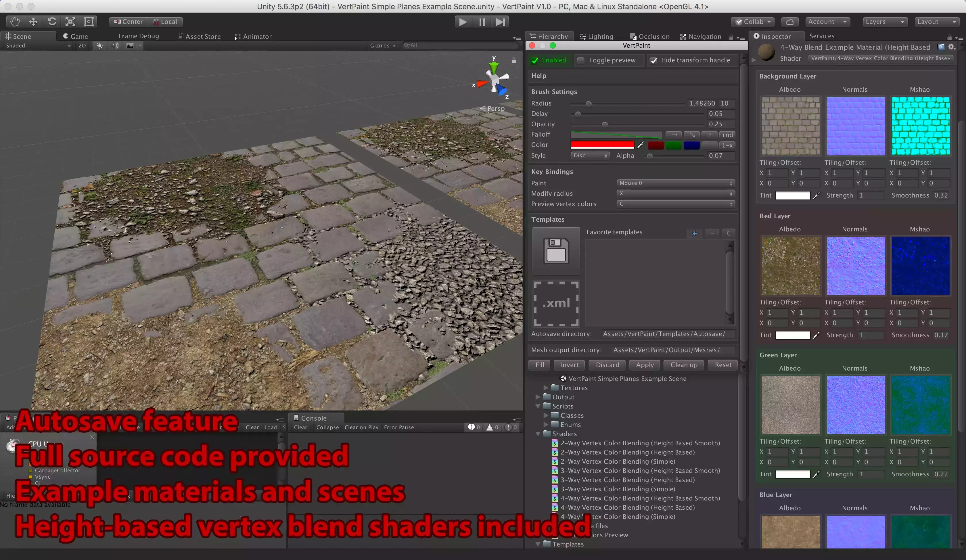Switch to the Lighting tab

[597, 37]
